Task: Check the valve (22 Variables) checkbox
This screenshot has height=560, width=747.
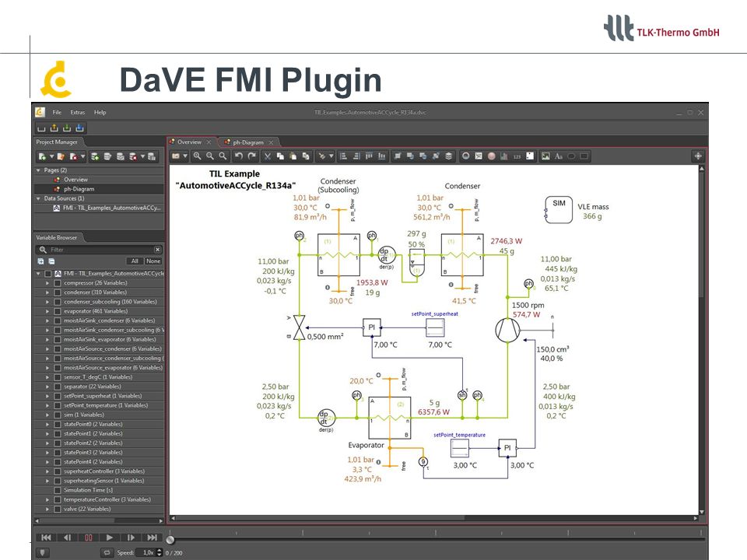Action: pyautogui.click(x=57, y=509)
